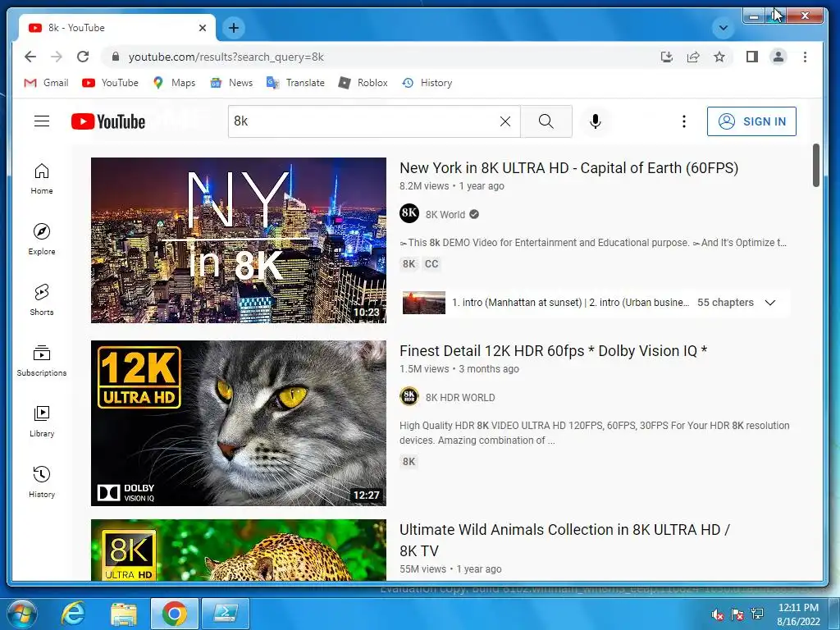Open Library in the sidebar

tap(42, 422)
